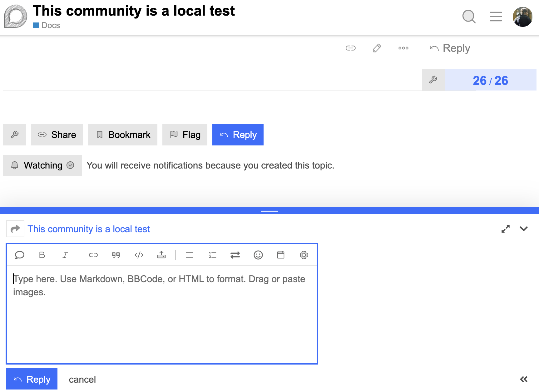
Task: Insert a hyperlink using the composer toolbar
Action: click(x=93, y=255)
